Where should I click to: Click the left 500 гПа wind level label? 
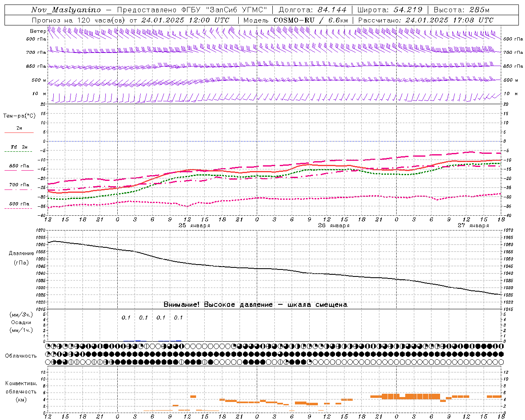click(36, 39)
